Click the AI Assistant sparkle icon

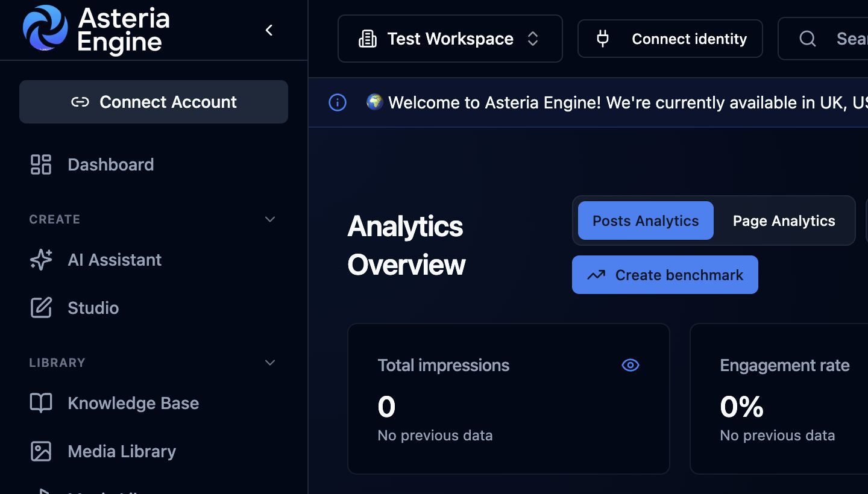click(41, 260)
